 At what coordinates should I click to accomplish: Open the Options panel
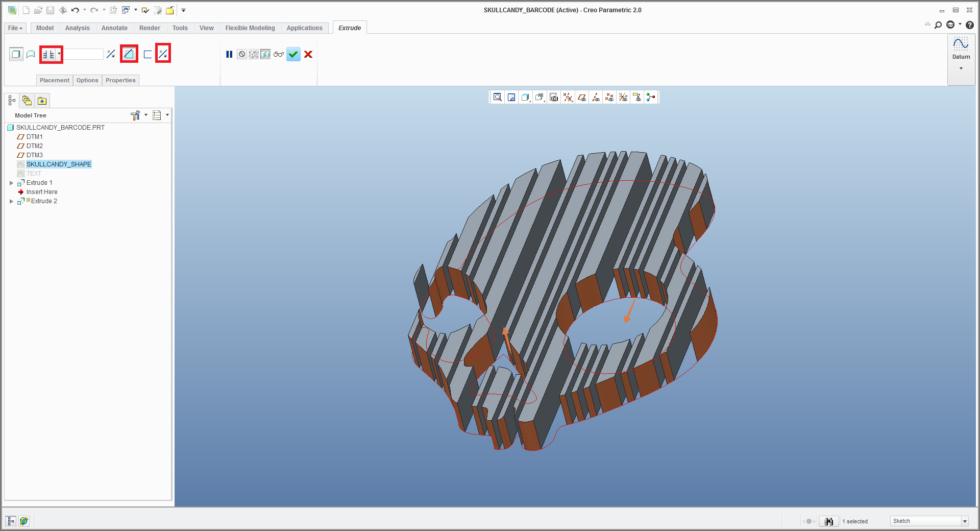click(87, 80)
